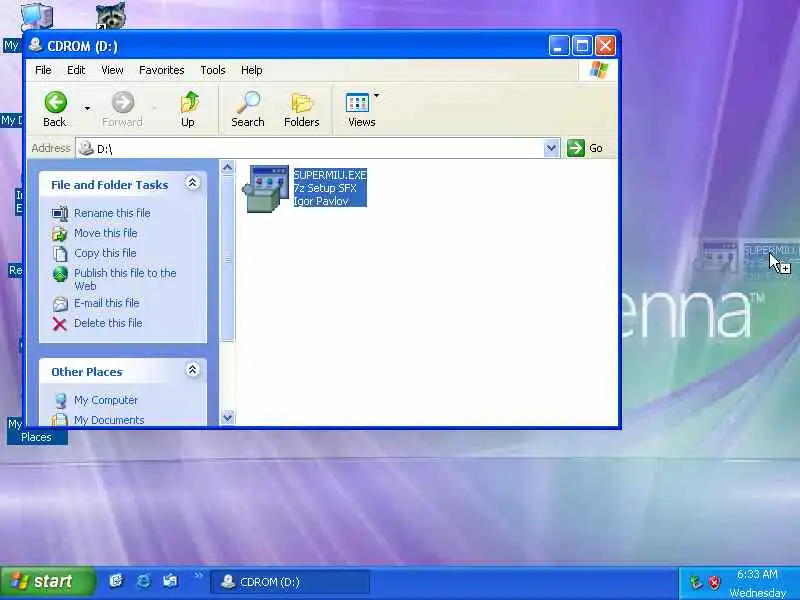The width and height of the screenshot is (800, 600).
Task: Click Copy this file link
Action: pos(105,253)
